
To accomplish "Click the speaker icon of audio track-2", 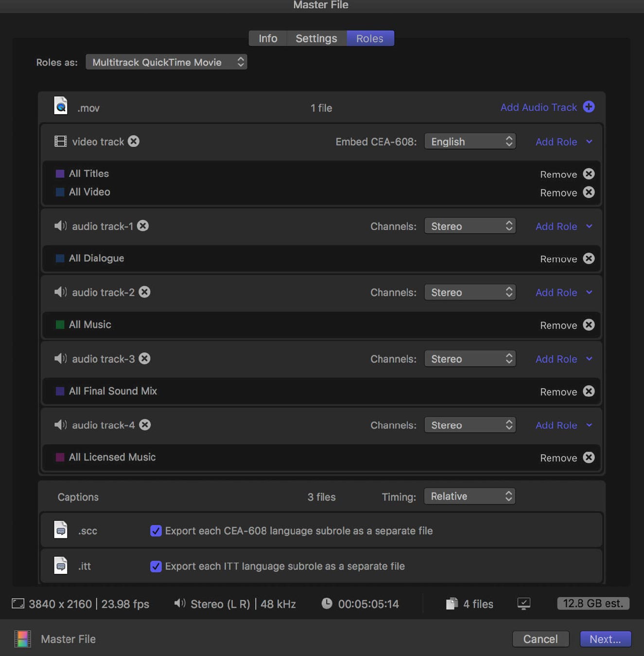I will (61, 292).
